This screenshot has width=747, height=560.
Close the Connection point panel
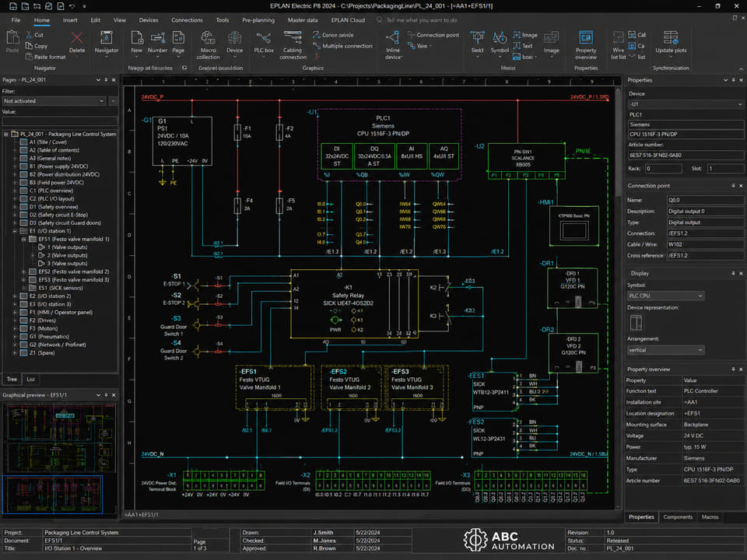coord(741,186)
